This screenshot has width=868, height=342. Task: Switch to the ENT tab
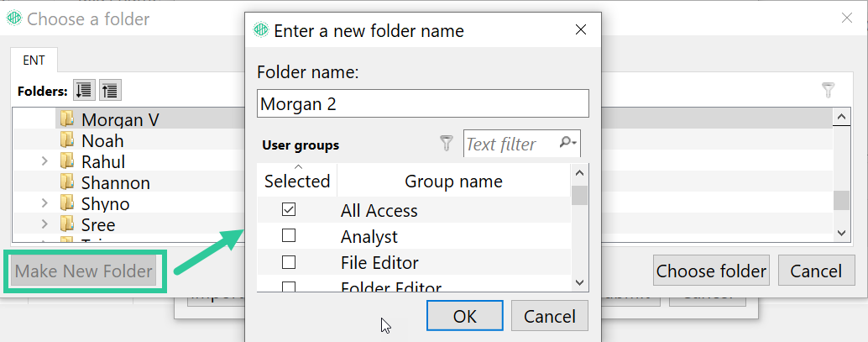(x=34, y=61)
